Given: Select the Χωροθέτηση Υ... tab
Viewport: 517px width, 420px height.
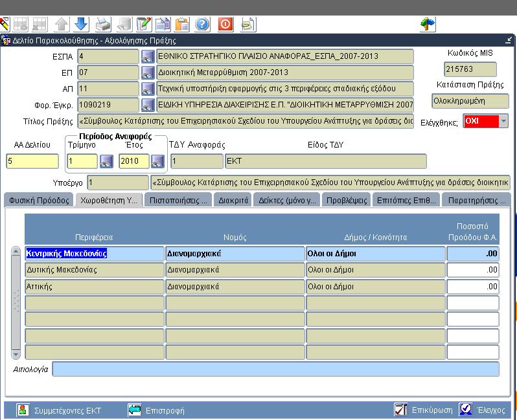Looking at the screenshot, I should 109,200.
